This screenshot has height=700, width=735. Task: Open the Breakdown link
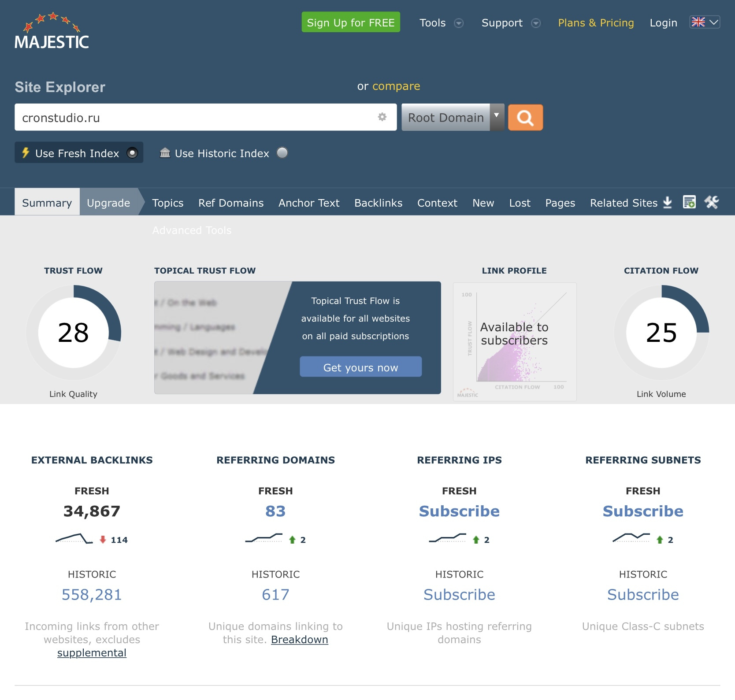299,639
